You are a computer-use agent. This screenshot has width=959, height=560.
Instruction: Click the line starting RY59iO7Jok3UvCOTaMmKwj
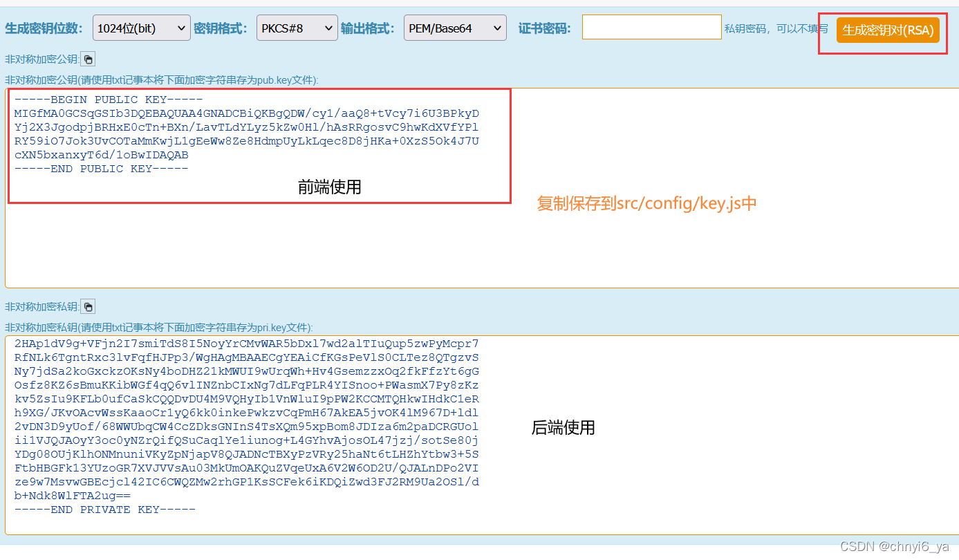(246, 141)
